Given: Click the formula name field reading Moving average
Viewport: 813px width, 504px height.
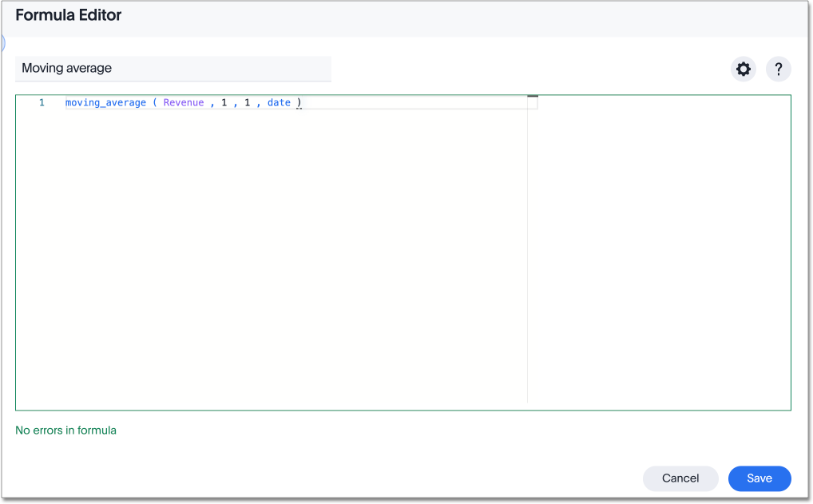Looking at the screenshot, I should (173, 69).
